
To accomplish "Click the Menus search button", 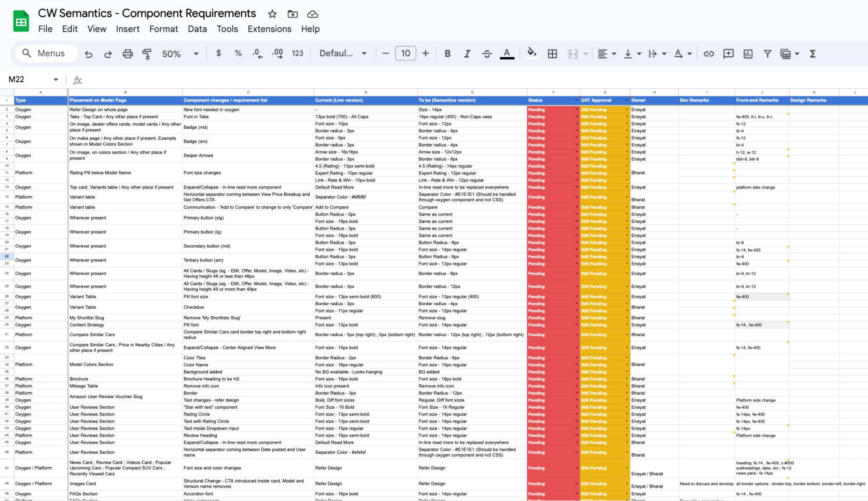I will tap(46, 53).
